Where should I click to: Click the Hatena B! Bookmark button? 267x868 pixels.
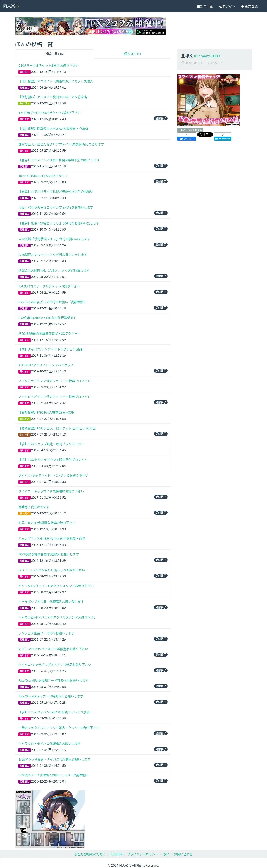pyautogui.click(x=222, y=138)
